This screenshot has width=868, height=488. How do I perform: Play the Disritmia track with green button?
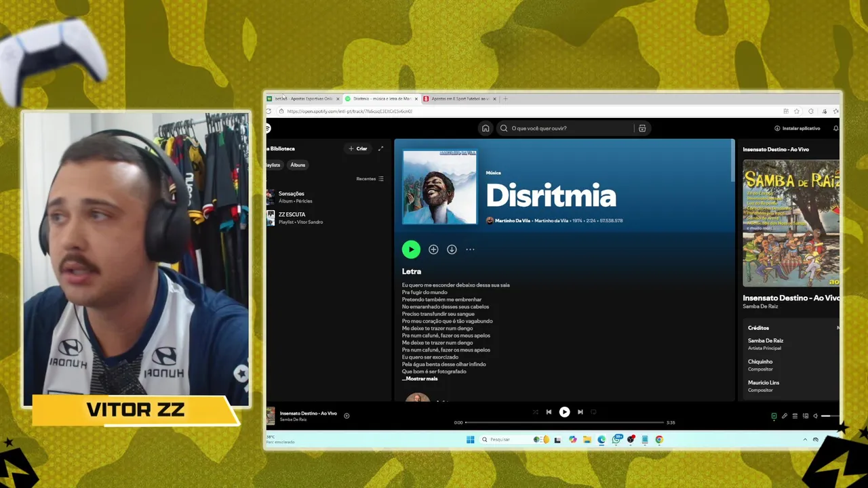(411, 249)
